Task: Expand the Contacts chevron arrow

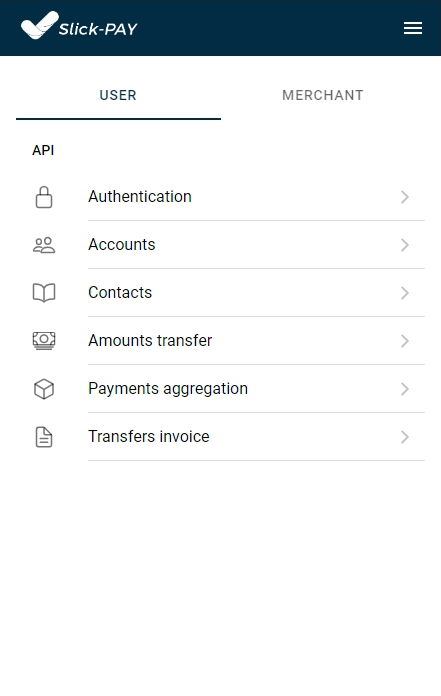Action: pyautogui.click(x=405, y=293)
